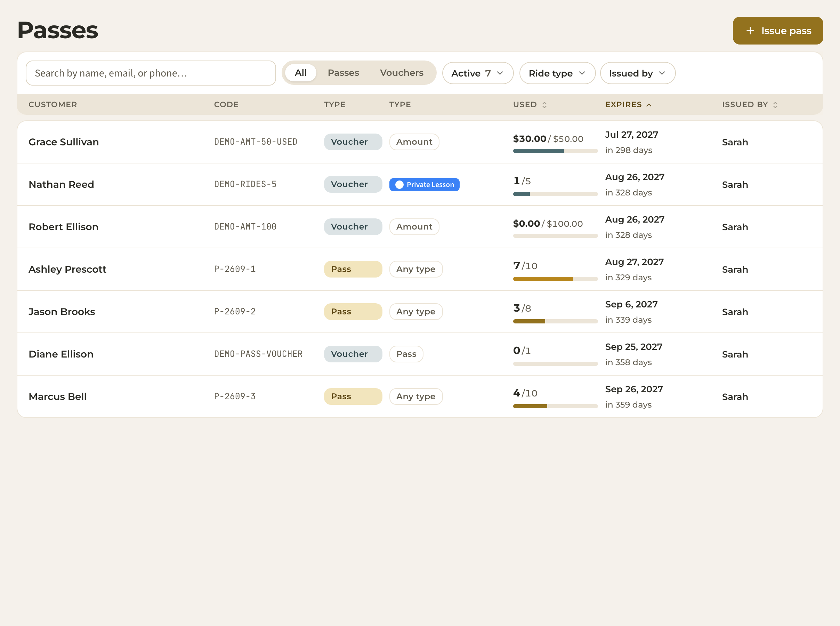The width and height of the screenshot is (840, 626).
Task: Click the Code column header
Action: click(226, 105)
